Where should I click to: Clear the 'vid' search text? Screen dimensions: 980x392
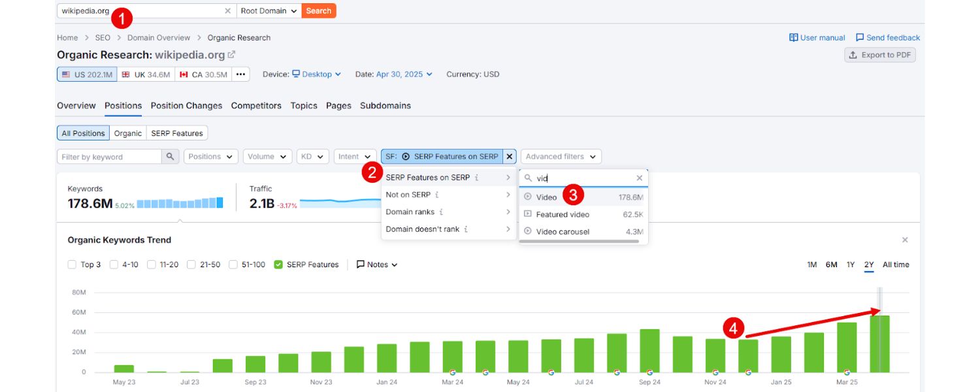click(x=639, y=178)
